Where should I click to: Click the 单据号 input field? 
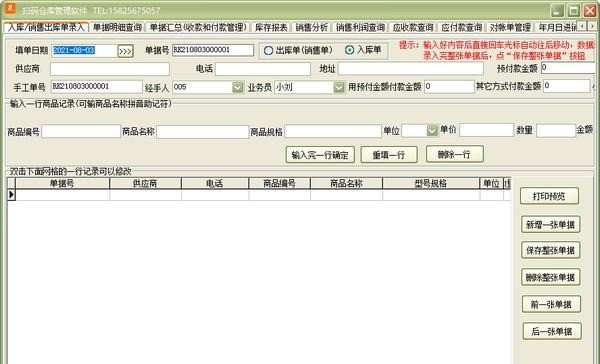(x=213, y=50)
